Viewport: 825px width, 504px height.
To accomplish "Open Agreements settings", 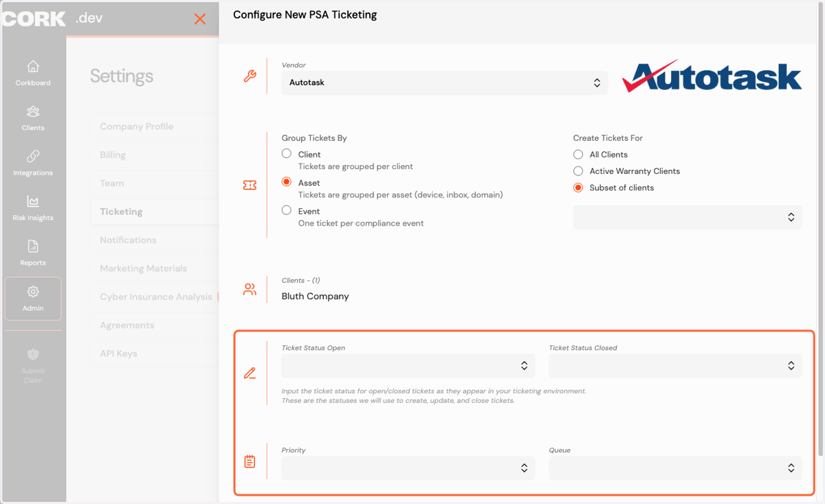I will (127, 325).
